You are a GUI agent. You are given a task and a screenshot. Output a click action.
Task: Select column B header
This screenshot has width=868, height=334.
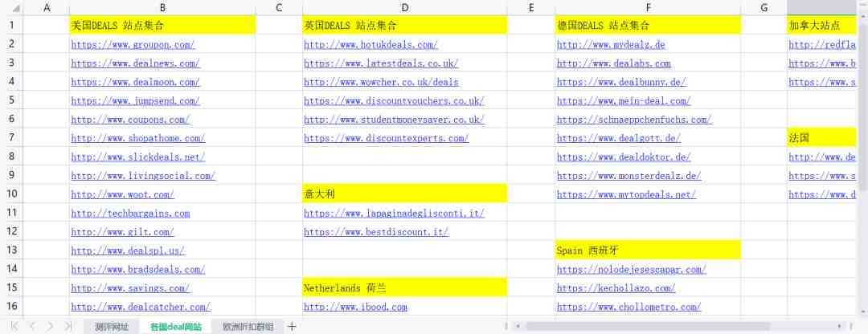pos(162,8)
